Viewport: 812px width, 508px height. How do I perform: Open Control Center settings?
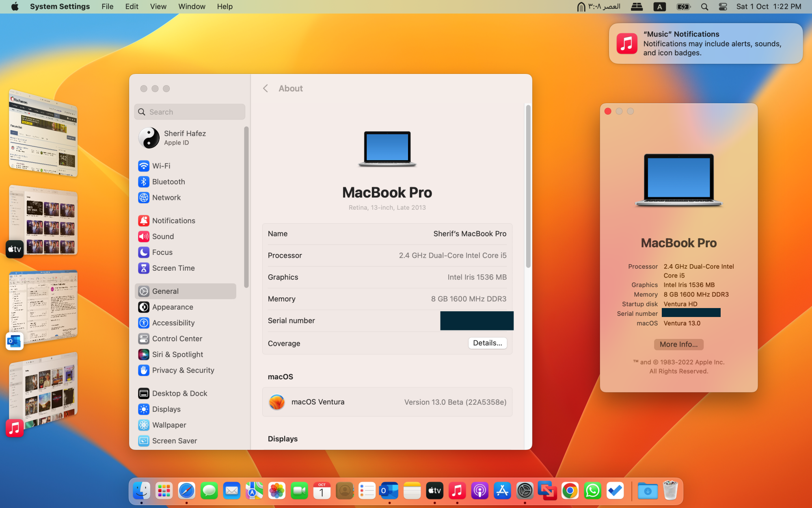click(177, 339)
